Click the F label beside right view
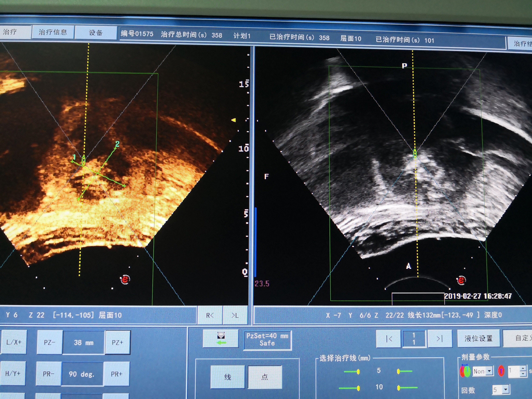 (266, 177)
